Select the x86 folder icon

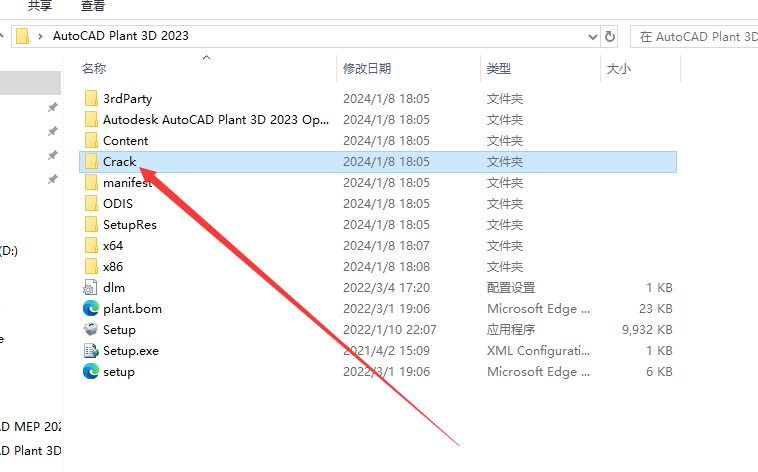[91, 267]
